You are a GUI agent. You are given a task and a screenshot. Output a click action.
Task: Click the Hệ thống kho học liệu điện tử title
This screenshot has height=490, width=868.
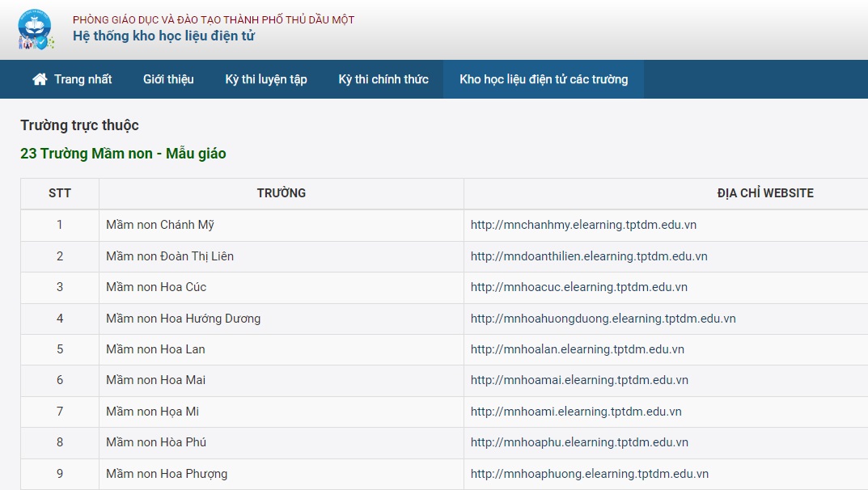coord(164,36)
